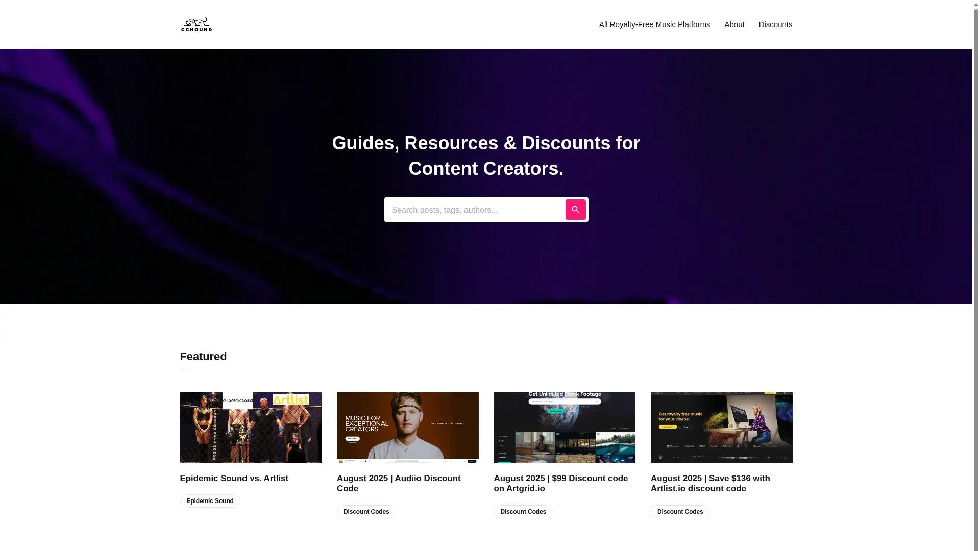This screenshot has height=551, width=980.
Task: Click inside the search posts input field
Action: (475, 210)
